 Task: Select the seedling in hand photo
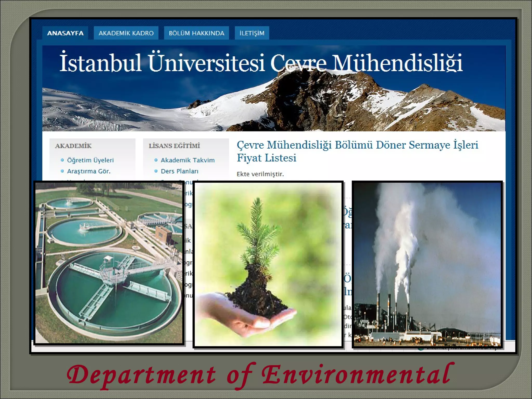point(268,264)
